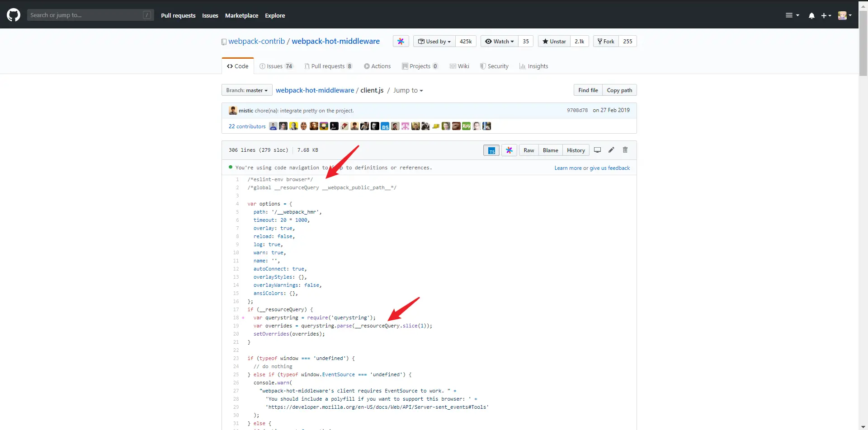This screenshot has width=868, height=430.
Task: Select line number 18
Action: [236, 318]
